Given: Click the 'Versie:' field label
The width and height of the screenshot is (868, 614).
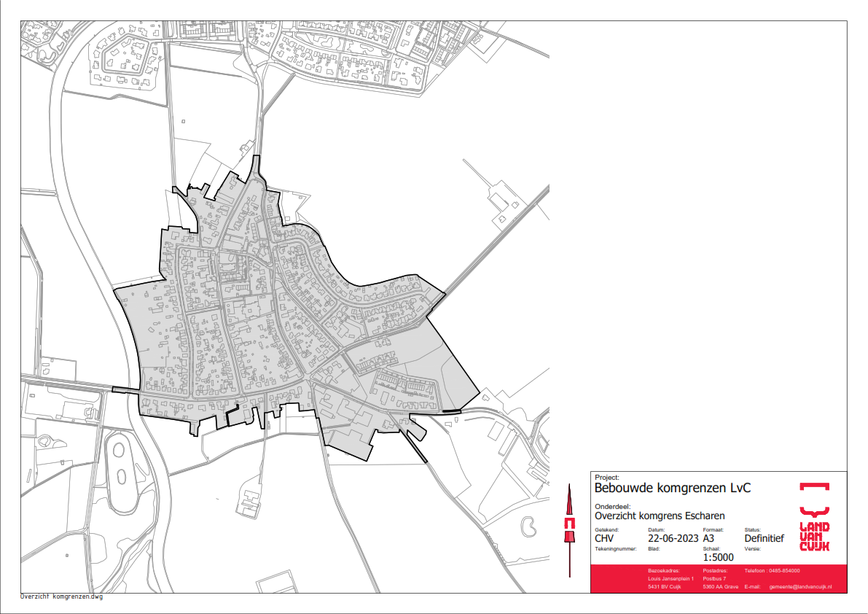Looking at the screenshot, I should [x=752, y=548].
